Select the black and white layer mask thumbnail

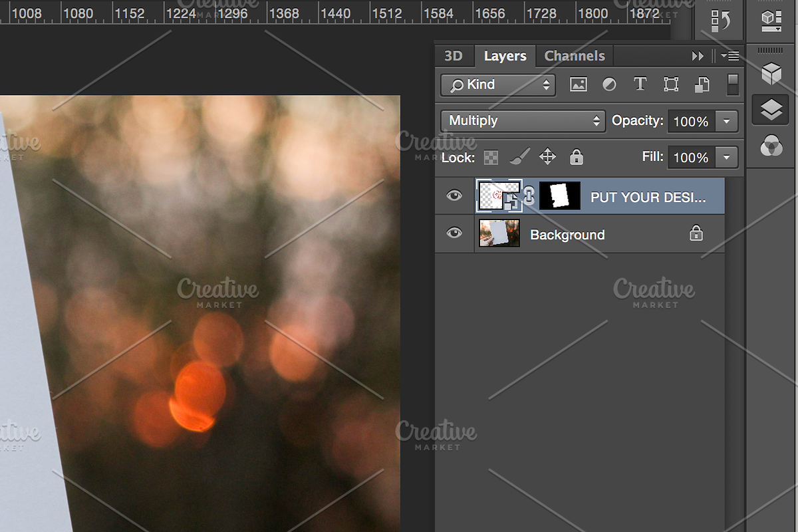(560, 196)
